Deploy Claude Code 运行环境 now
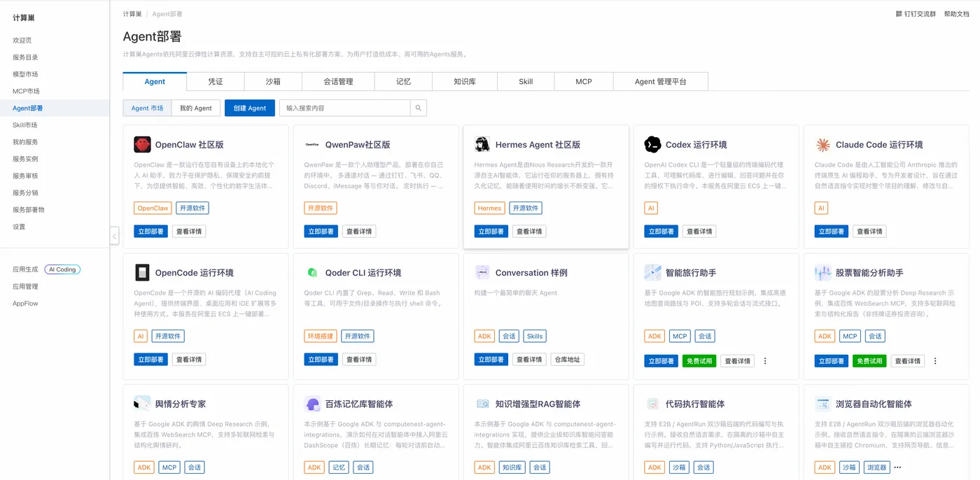 pyautogui.click(x=832, y=232)
